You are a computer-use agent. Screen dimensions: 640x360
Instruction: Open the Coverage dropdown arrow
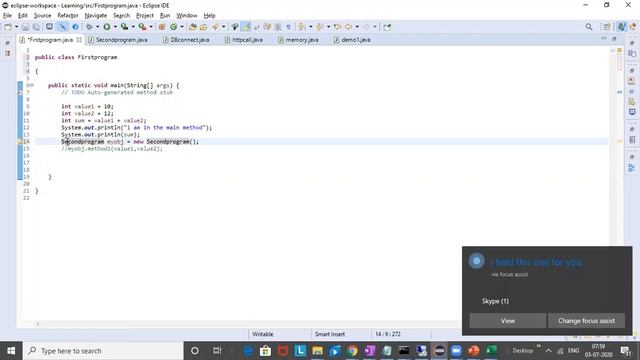point(133,27)
